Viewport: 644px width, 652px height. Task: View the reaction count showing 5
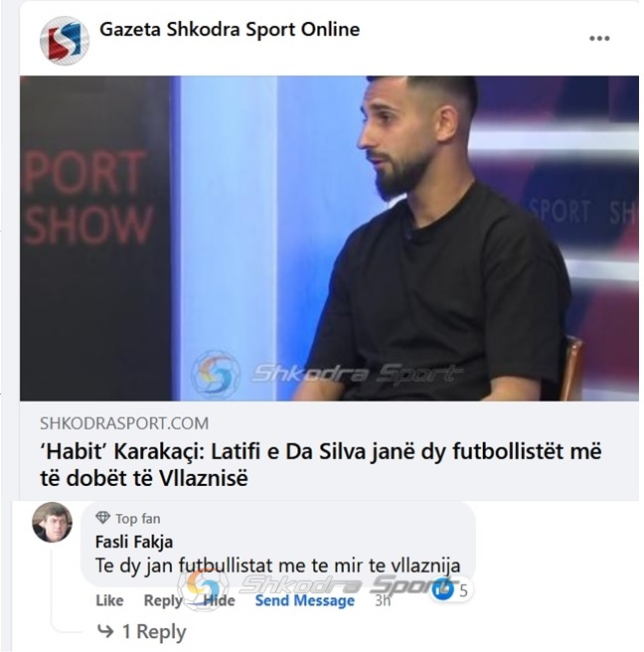click(x=463, y=590)
